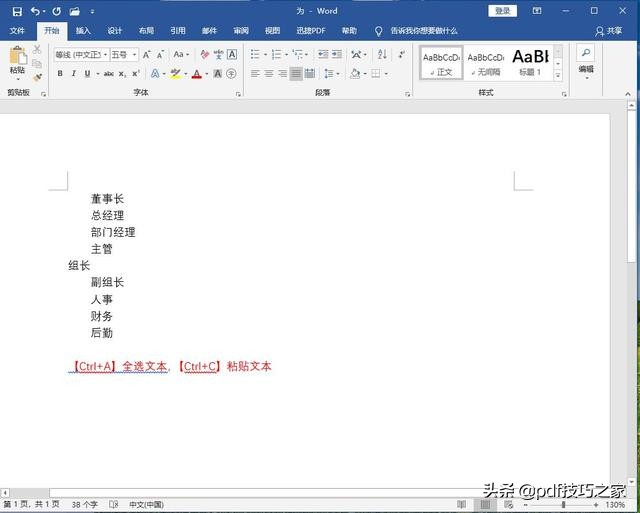The image size is (640, 513).
Task: Decrease paragraph indent
Action: 323,54
